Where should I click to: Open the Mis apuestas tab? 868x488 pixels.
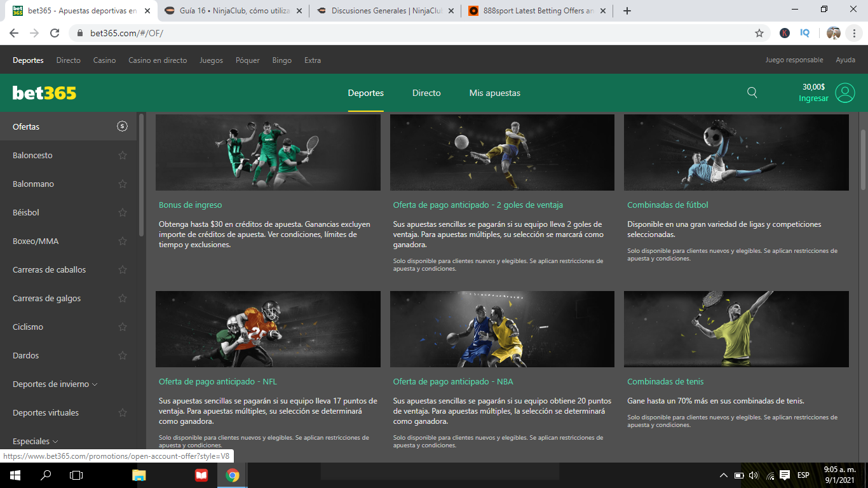tap(495, 93)
